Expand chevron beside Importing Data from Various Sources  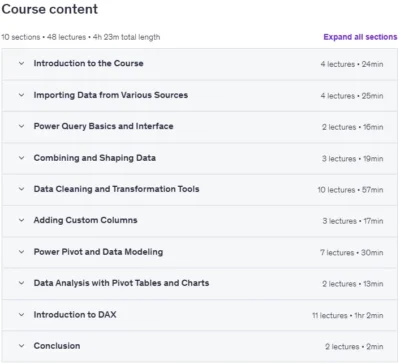[21, 95]
